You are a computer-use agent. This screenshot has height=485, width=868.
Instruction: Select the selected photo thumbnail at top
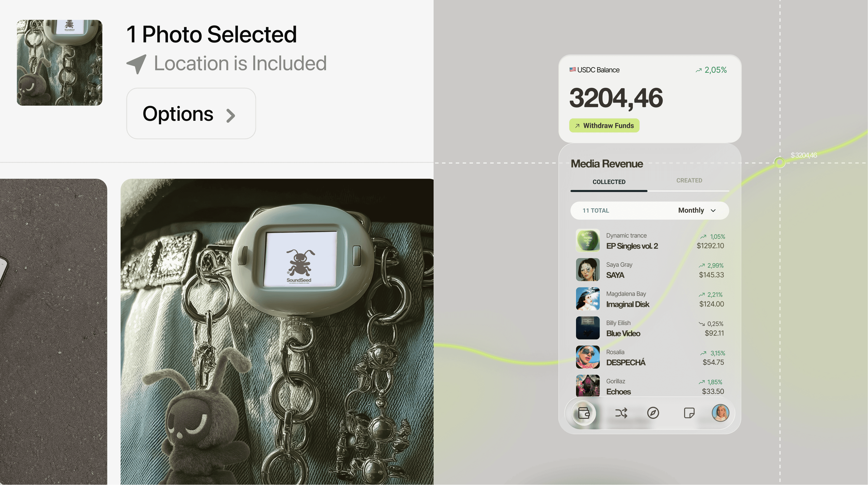pyautogui.click(x=59, y=63)
